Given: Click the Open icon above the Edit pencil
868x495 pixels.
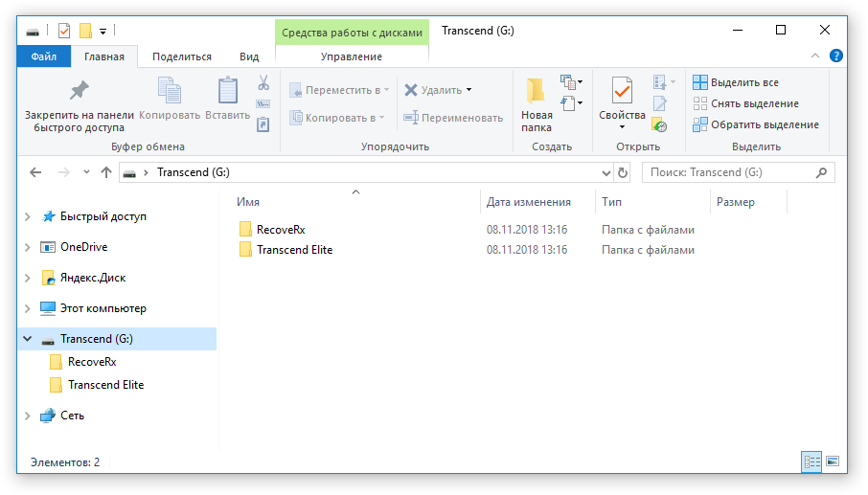Looking at the screenshot, I should (660, 82).
